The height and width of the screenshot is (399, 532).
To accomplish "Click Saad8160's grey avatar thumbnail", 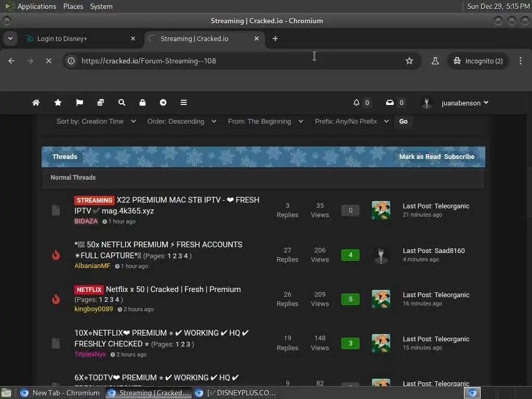I will click(381, 255).
